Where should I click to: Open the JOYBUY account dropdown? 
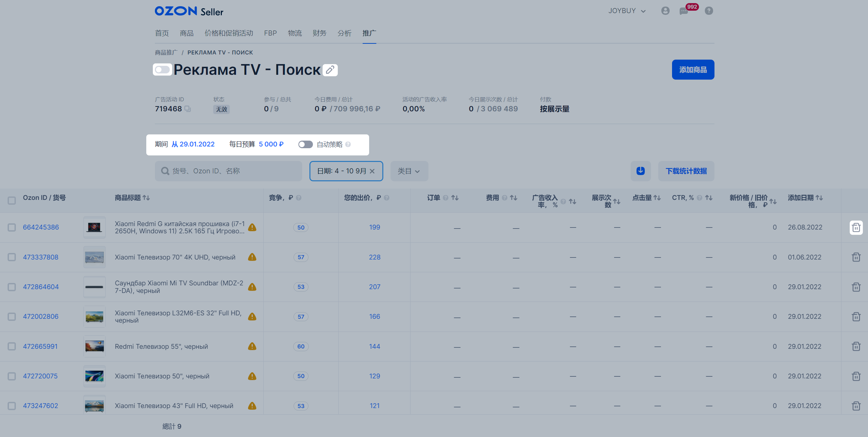[627, 11]
